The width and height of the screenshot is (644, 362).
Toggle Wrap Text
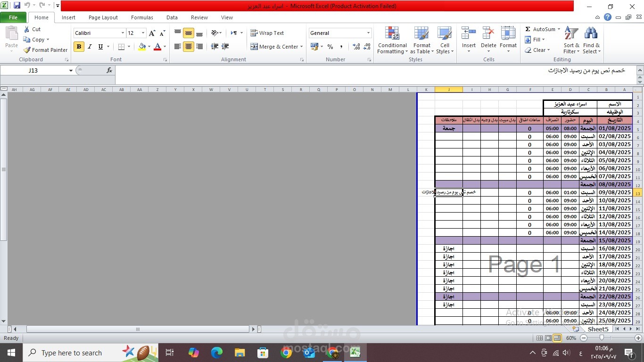(267, 33)
